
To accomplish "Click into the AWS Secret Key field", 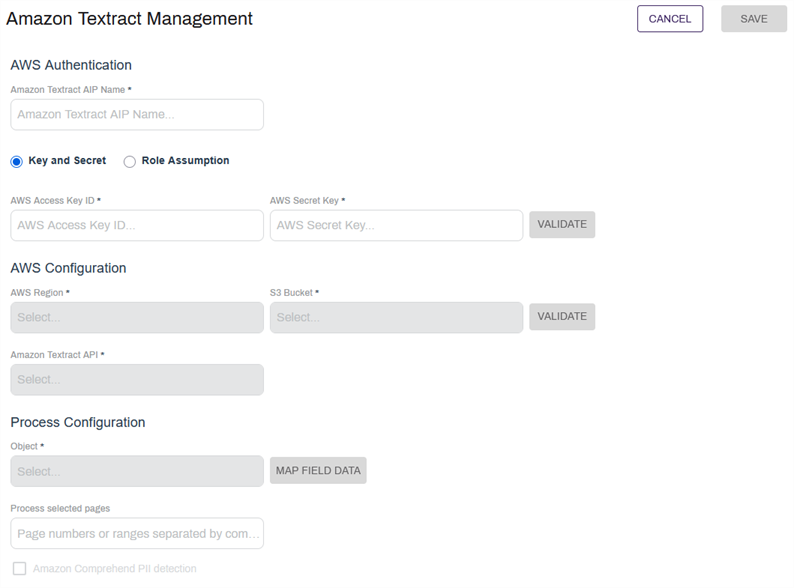I will coord(396,225).
